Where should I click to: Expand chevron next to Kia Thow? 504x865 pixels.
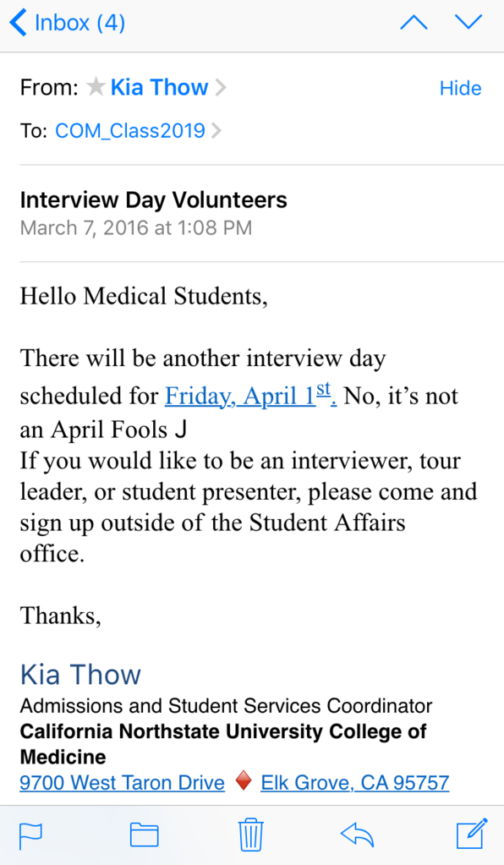click(221, 87)
